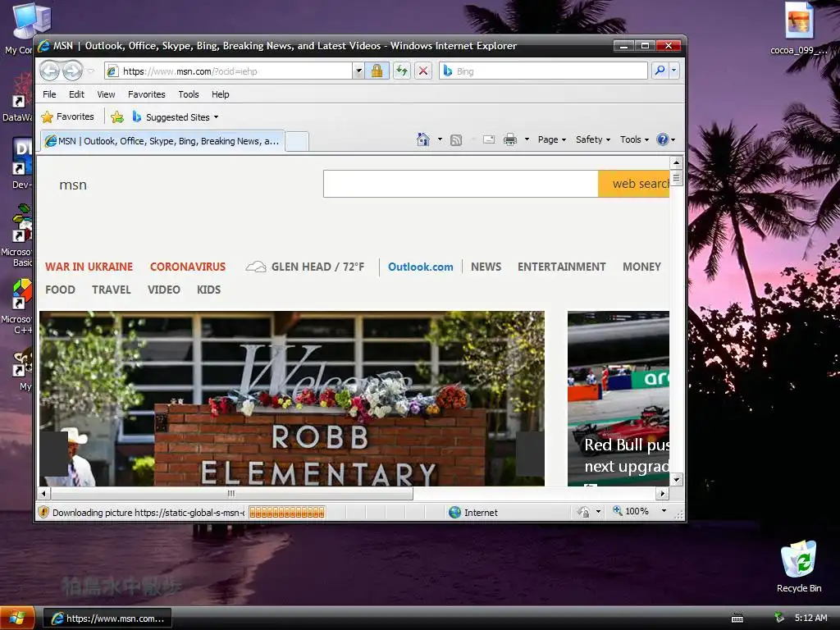This screenshot has height=630, width=840.
Task: Click the magnifier Search button
Action: [x=660, y=71]
